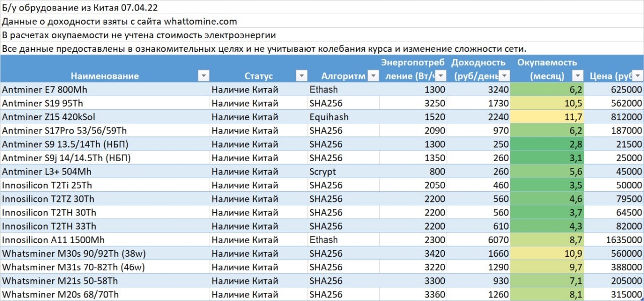The height and width of the screenshot is (301, 644).
Task: Select payback cell 10,9 for Whatsminer M30s
Action: [547, 253]
